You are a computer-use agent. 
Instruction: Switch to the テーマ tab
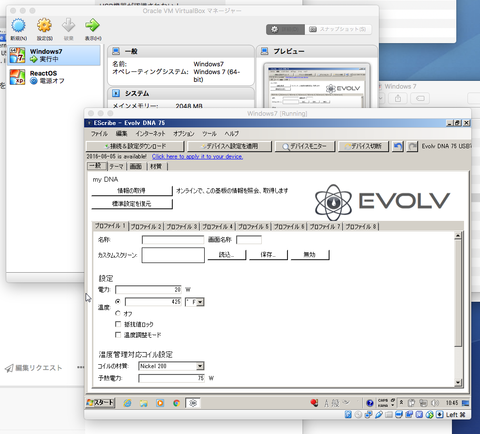117,166
